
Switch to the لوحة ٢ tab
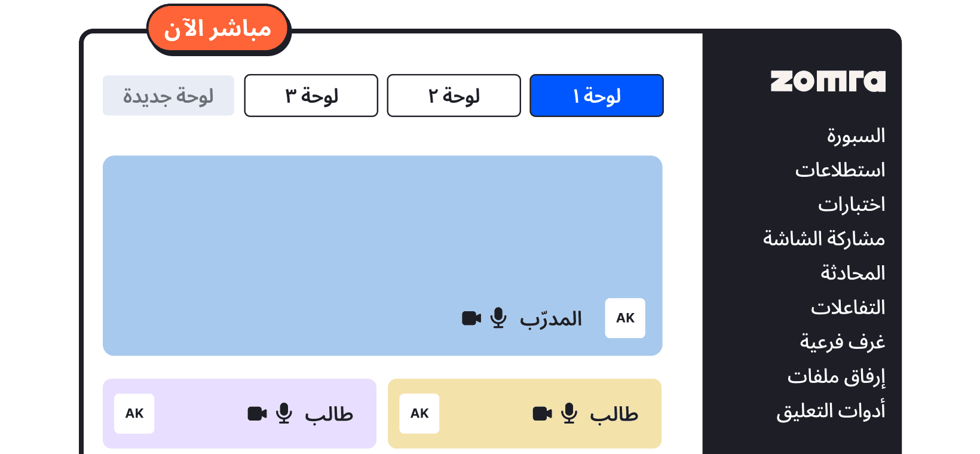point(454,96)
